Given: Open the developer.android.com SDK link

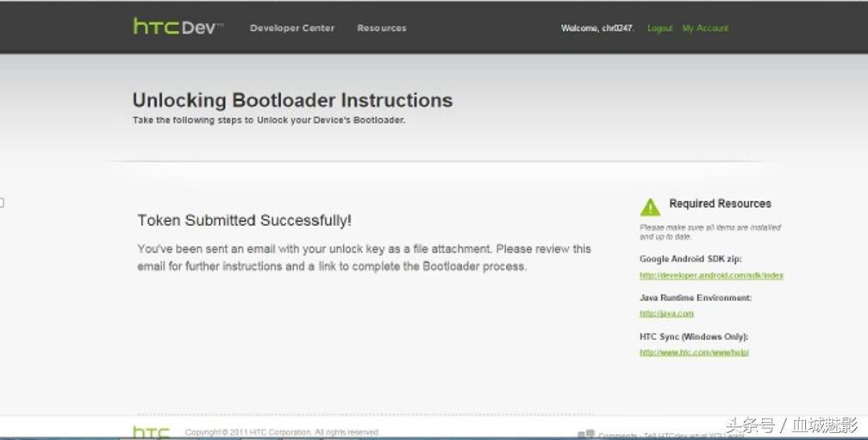Looking at the screenshot, I should pyautogui.click(x=711, y=275).
